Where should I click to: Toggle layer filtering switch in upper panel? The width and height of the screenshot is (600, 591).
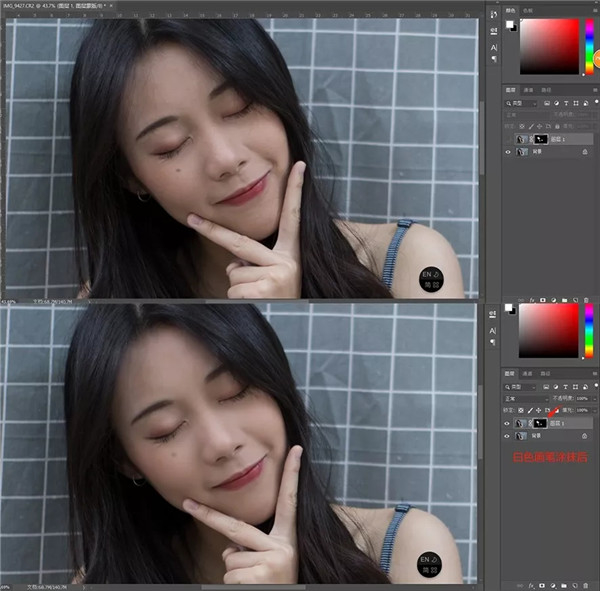pos(597,102)
